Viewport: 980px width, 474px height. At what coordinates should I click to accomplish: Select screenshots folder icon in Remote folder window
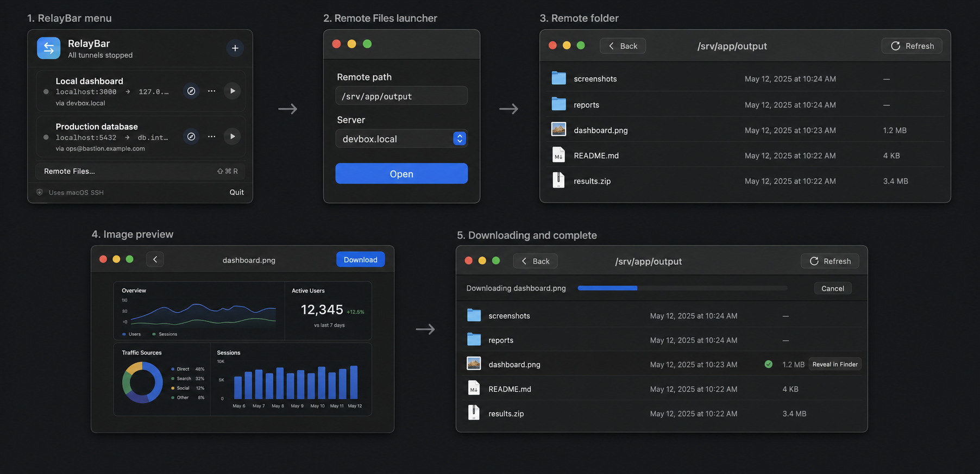click(x=558, y=78)
